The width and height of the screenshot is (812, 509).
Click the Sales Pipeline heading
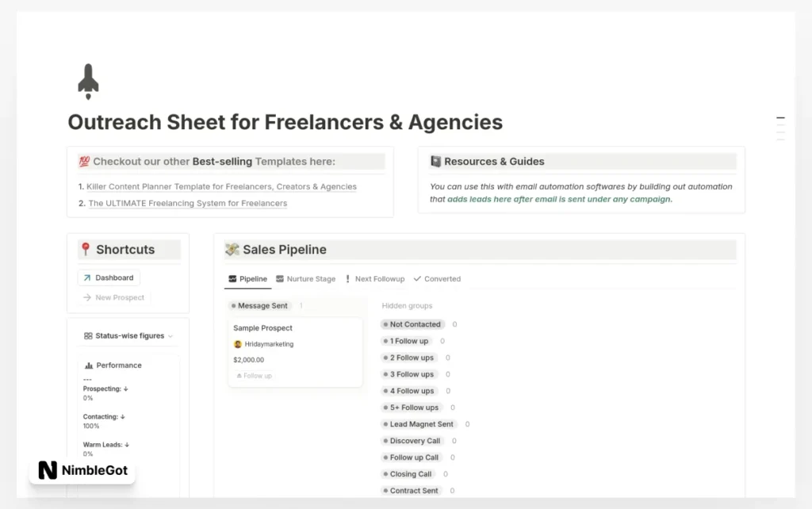coord(285,249)
